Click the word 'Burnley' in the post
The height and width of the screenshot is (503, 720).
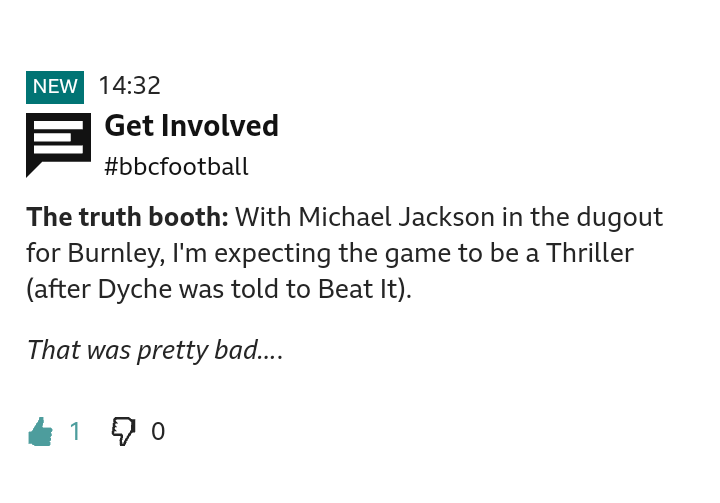[x=116, y=253]
